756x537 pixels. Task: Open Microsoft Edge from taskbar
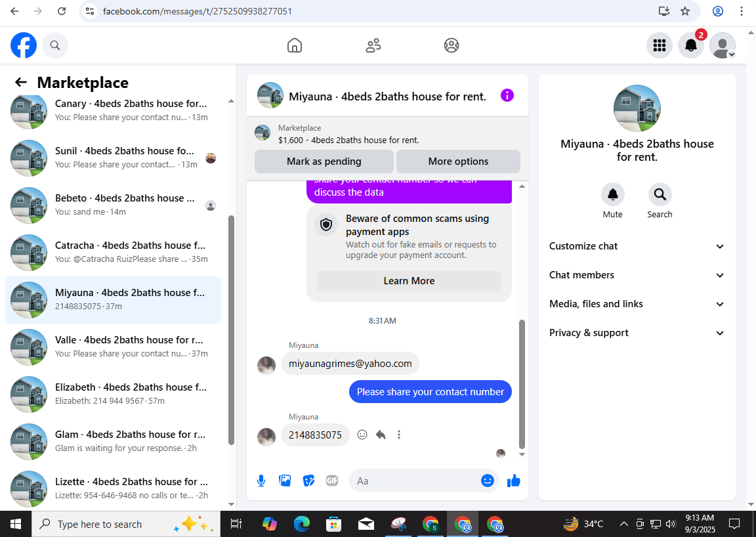point(302,524)
